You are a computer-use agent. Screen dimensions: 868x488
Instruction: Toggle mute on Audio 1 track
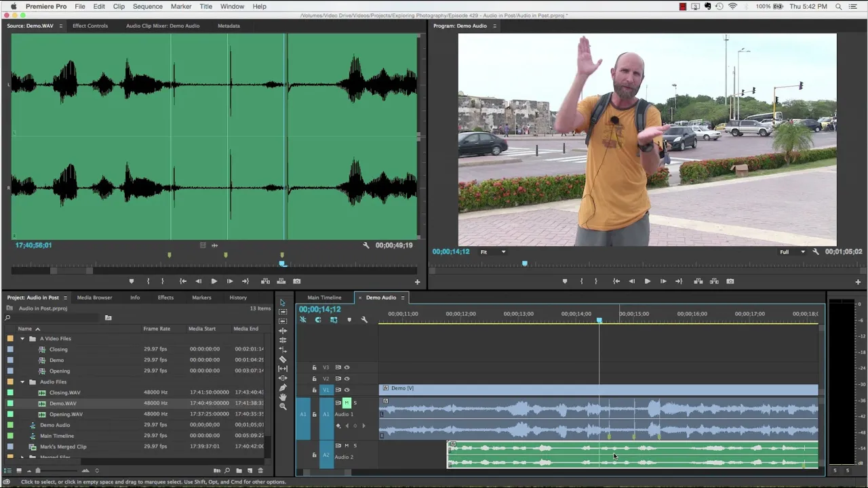[347, 403]
